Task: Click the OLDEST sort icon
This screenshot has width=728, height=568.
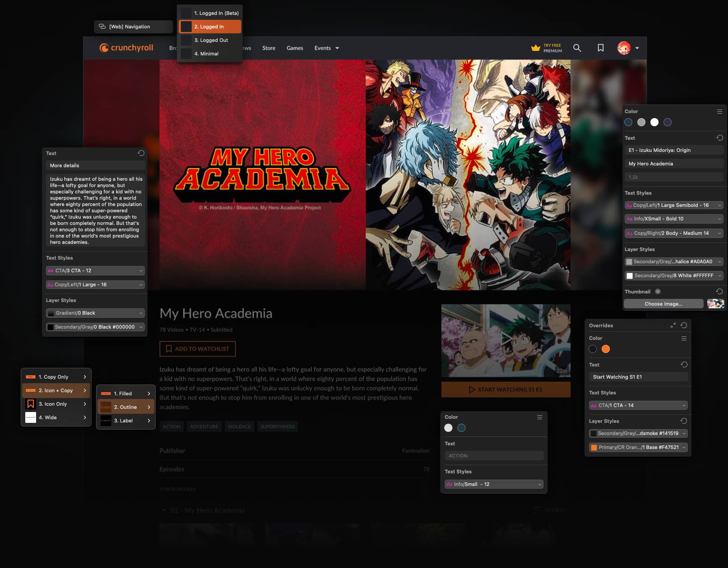Action: [537, 510]
